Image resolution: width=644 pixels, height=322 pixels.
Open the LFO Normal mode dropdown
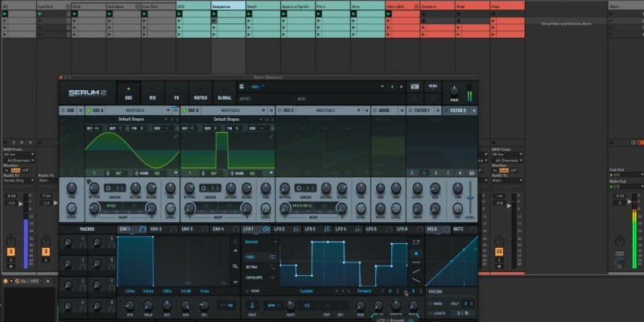tap(260, 242)
